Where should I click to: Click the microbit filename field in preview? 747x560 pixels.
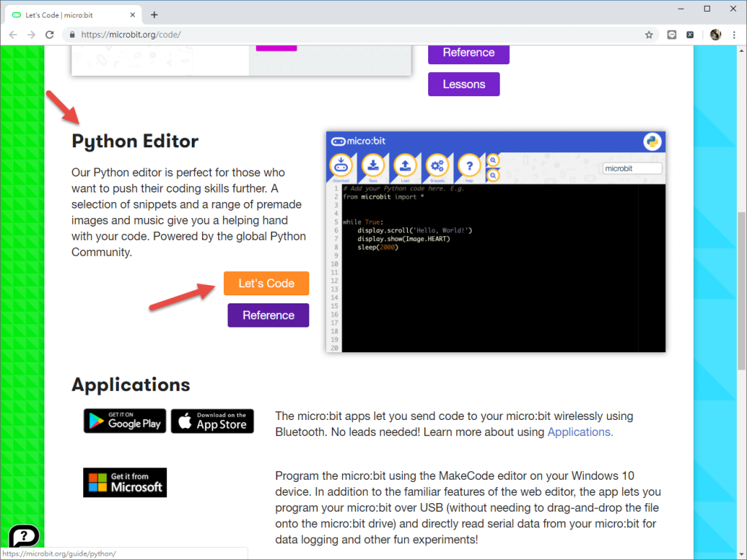(x=632, y=168)
